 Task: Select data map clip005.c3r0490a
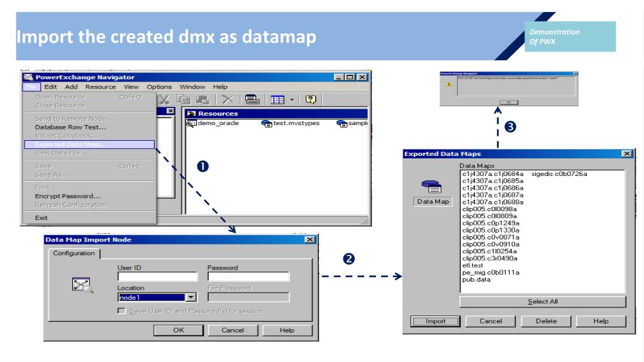tap(489, 258)
